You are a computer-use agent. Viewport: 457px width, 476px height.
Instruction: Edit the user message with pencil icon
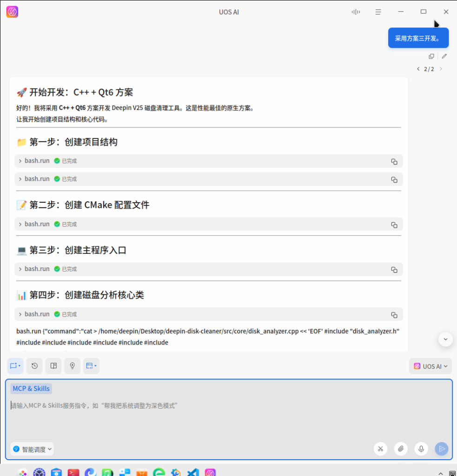pos(444,56)
